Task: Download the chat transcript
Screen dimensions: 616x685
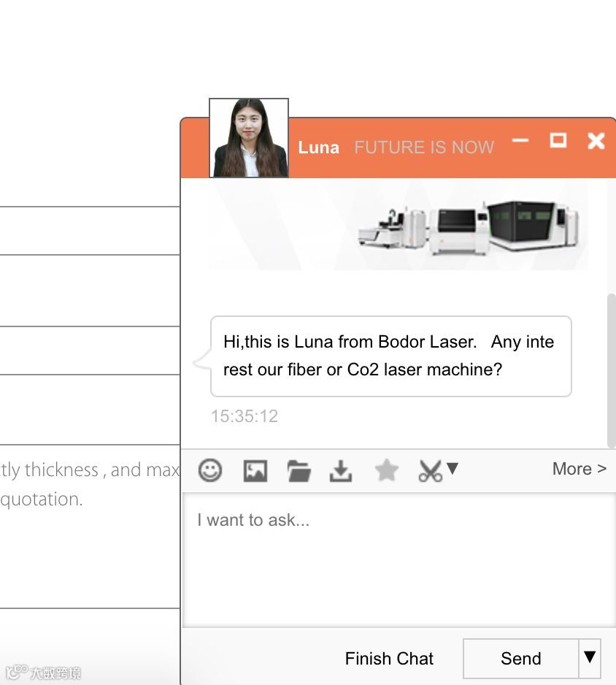Action: coord(341,471)
